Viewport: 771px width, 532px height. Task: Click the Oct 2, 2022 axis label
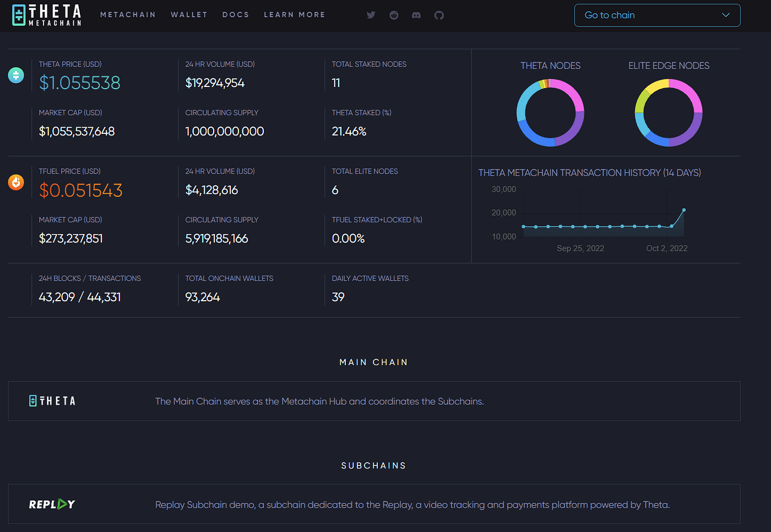tap(667, 248)
